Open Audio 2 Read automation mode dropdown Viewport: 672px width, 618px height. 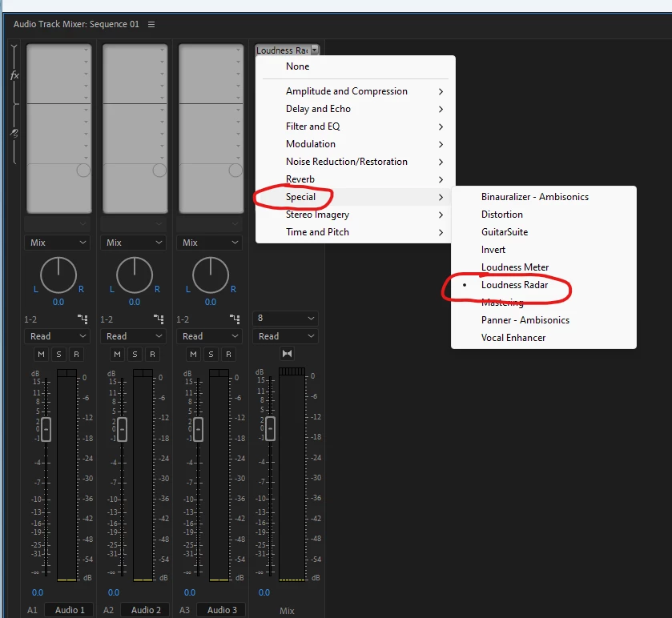coord(133,336)
